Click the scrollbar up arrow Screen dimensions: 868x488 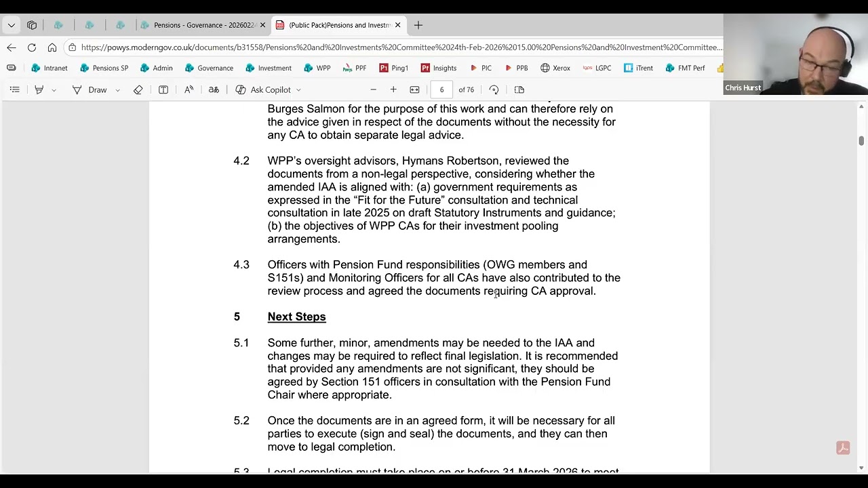click(861, 106)
